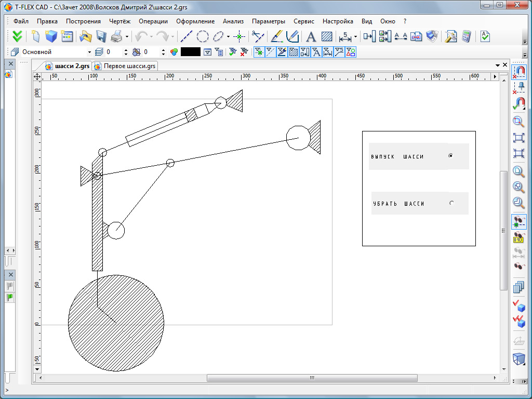Select the sketch pencil tool
This screenshot has width=532, height=399.
point(292,36)
